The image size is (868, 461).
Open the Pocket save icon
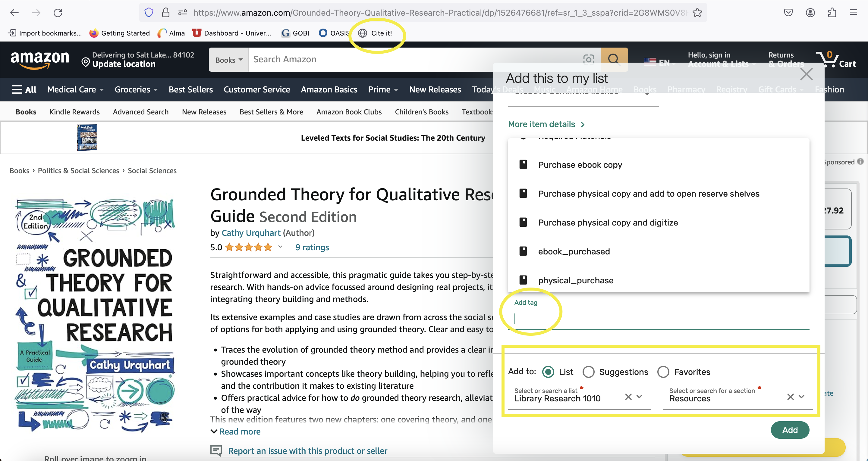tap(788, 13)
